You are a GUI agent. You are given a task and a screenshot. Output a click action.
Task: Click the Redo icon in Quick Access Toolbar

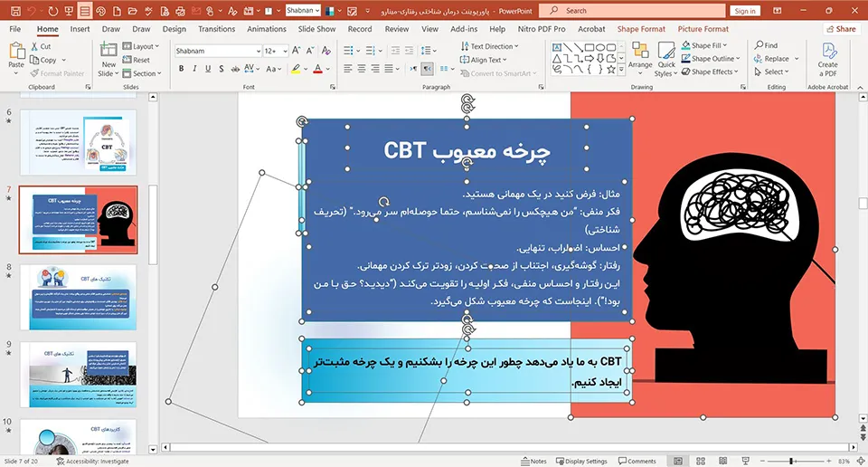pos(52,11)
